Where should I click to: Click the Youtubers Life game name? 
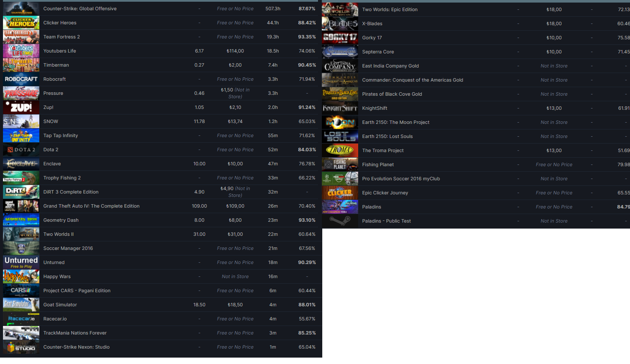59,51
